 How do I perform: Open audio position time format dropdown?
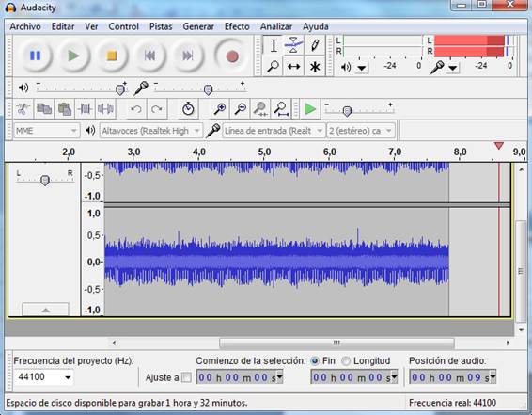(493, 377)
